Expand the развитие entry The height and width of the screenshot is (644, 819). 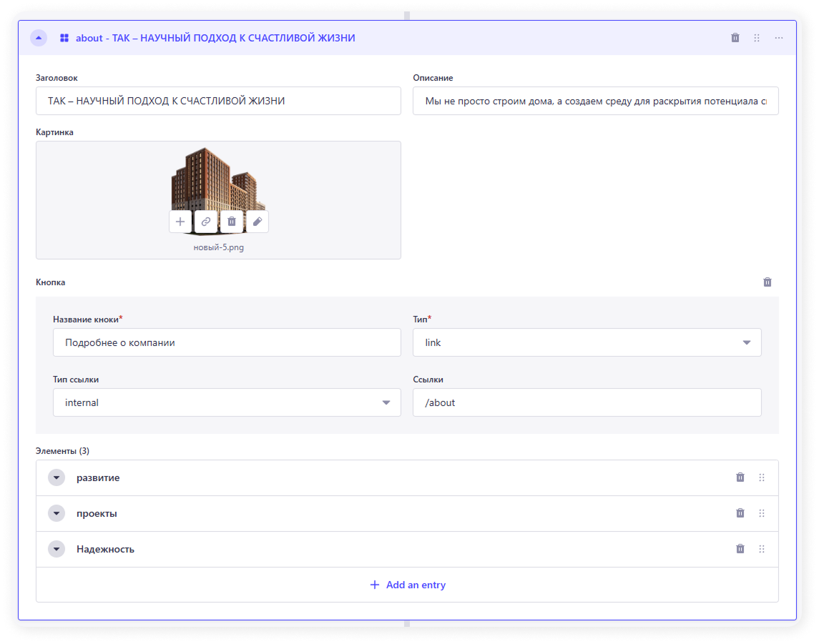click(57, 477)
